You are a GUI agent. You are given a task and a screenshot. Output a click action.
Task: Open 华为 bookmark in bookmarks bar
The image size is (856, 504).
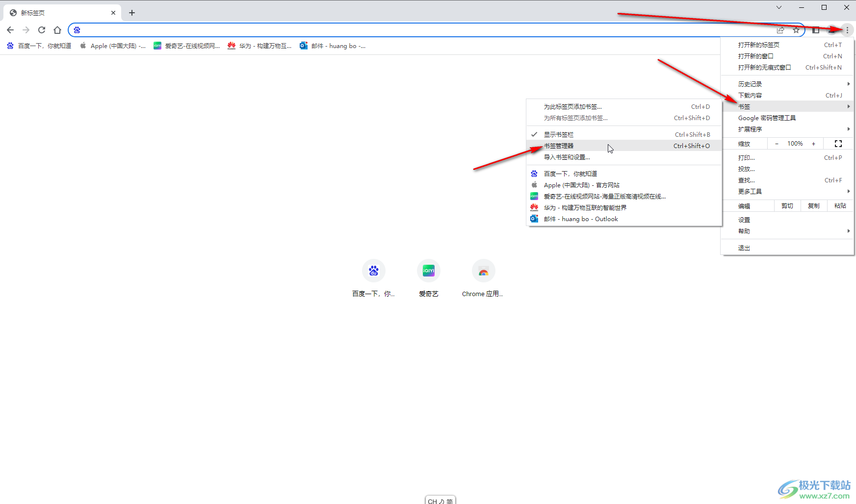click(259, 46)
